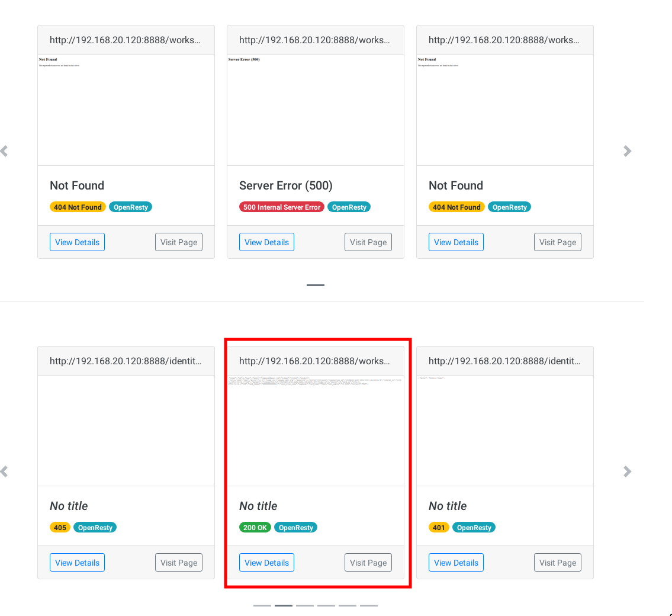The width and height of the screenshot is (672, 616).
Task: Click OpenResty badge on Server Error card
Action: tap(349, 207)
